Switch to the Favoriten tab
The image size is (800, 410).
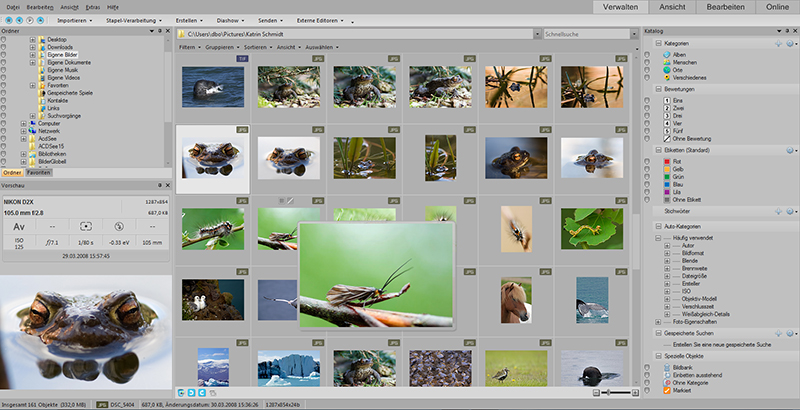tap(39, 173)
